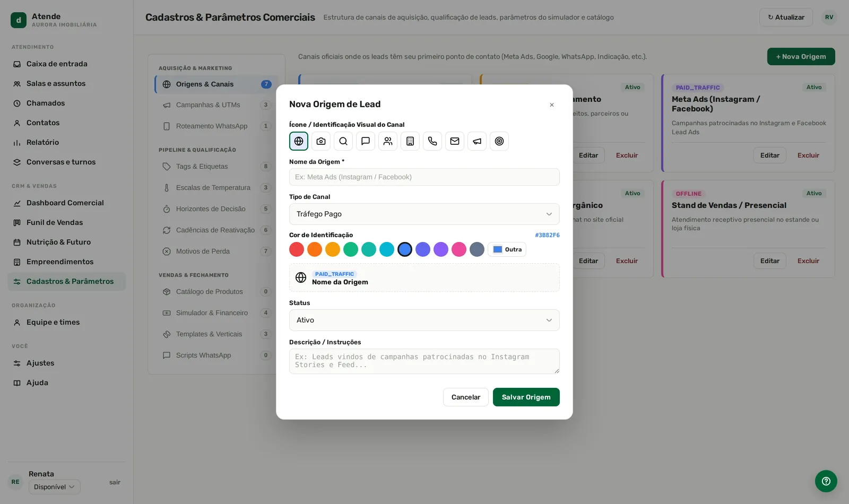Image resolution: width=849 pixels, height=504 pixels.
Task: Select the target bullseye icon
Action: [x=499, y=141]
